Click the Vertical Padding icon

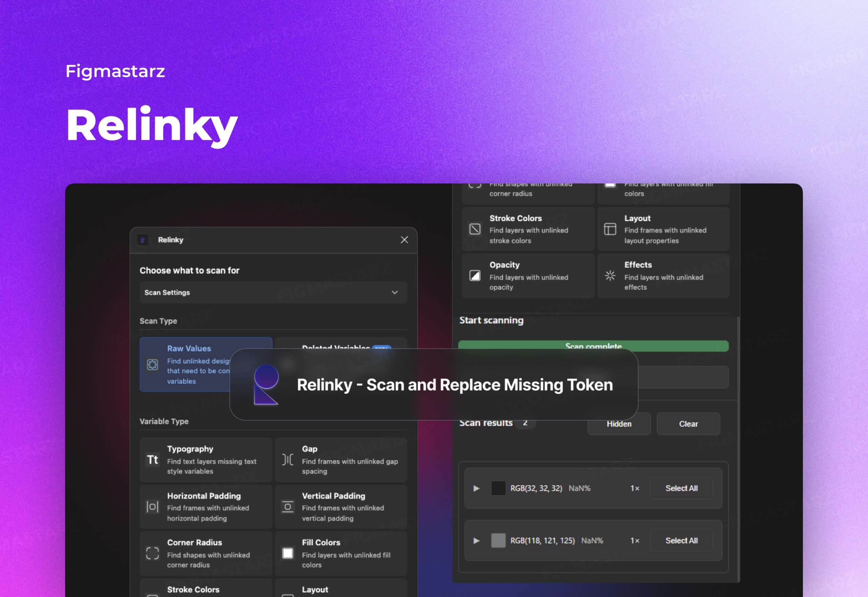(x=288, y=507)
